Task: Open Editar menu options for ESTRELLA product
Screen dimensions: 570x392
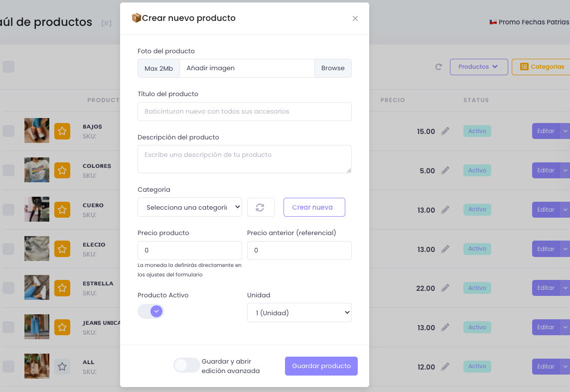Action: 566,287
